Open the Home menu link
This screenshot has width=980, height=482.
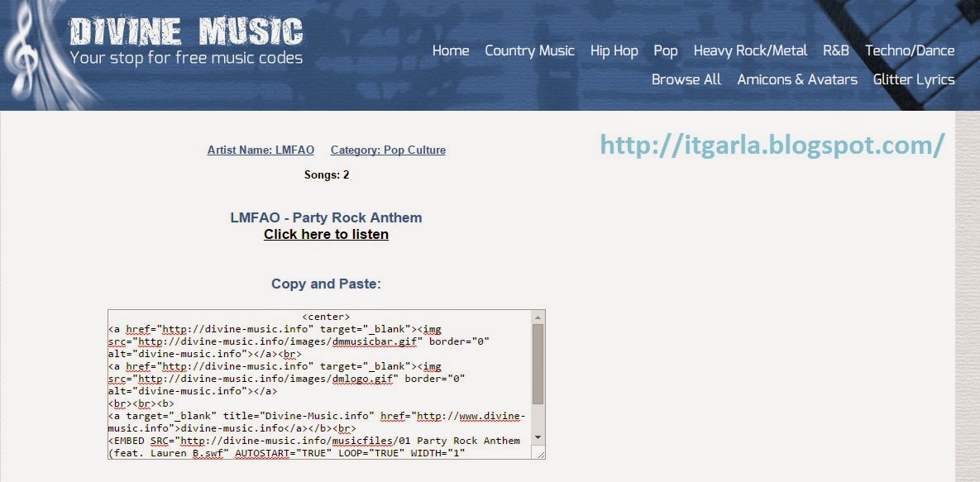(451, 50)
